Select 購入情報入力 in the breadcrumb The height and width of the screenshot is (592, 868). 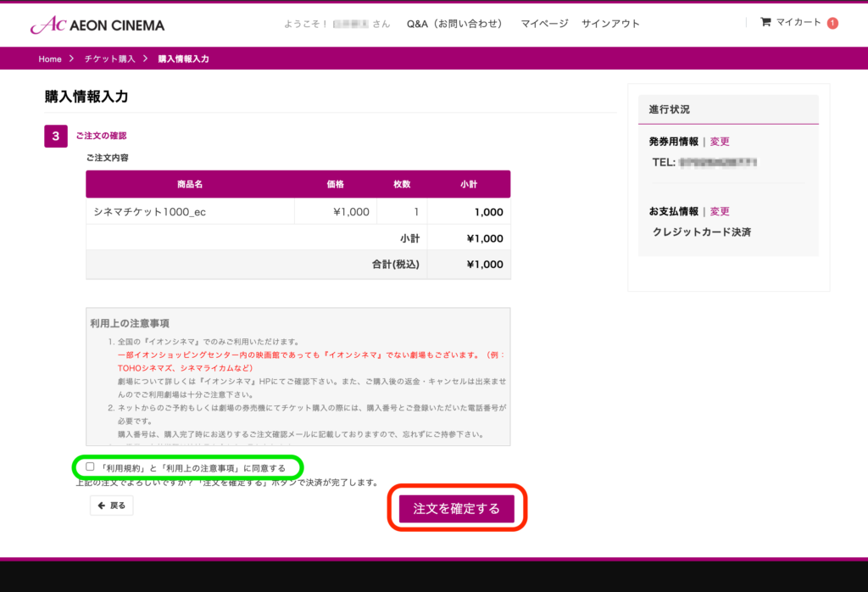pos(183,59)
